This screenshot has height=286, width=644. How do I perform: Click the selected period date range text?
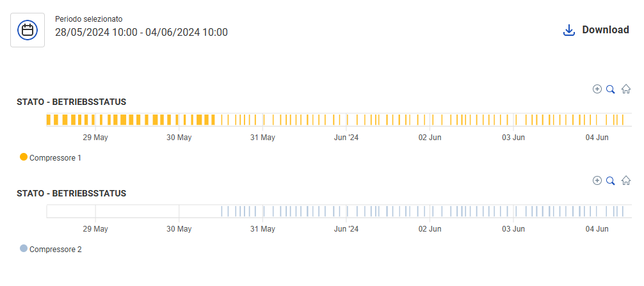pyautogui.click(x=141, y=32)
